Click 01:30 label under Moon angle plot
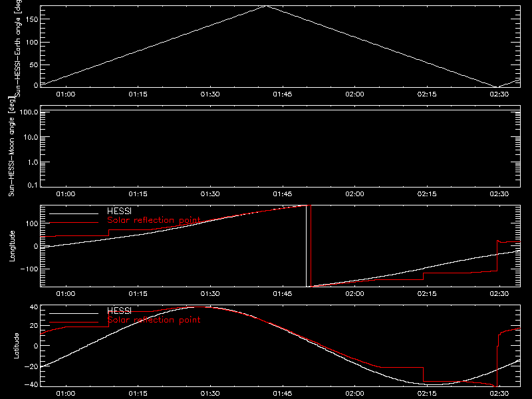 [x=210, y=194]
